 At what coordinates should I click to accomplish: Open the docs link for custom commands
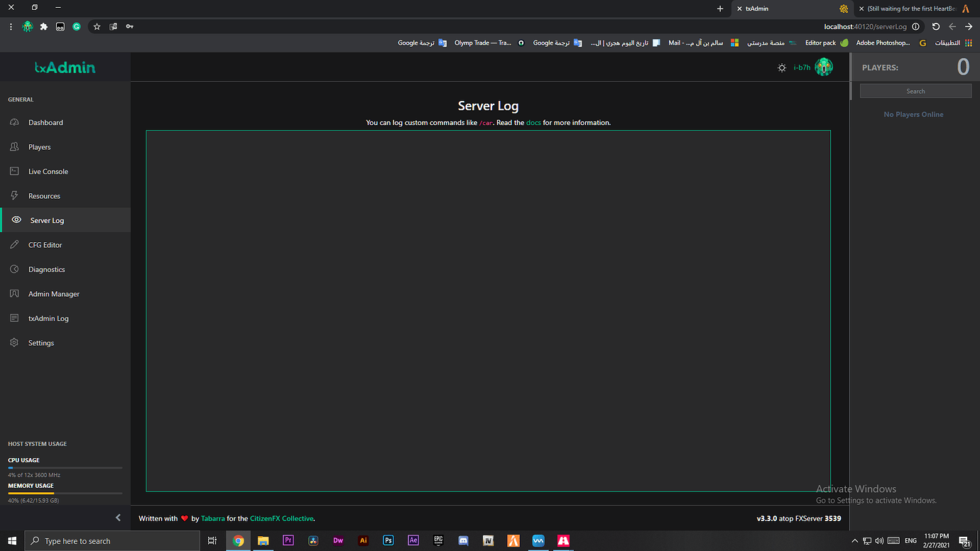[x=533, y=122]
